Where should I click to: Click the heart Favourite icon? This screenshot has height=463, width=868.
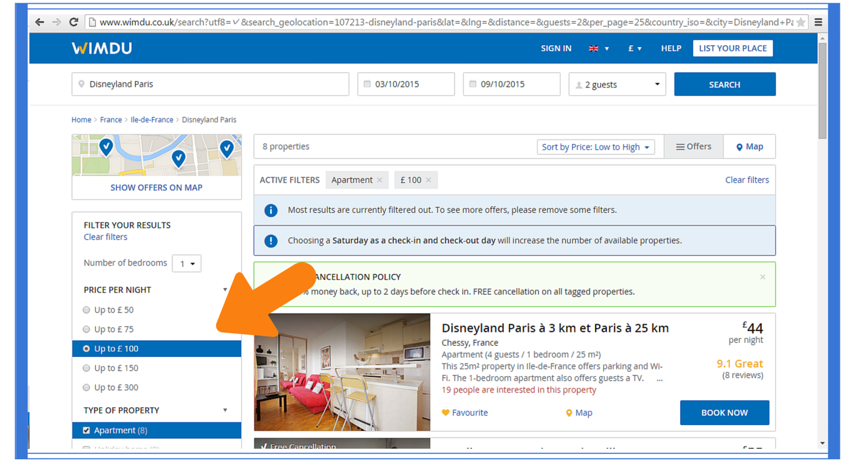coord(446,413)
